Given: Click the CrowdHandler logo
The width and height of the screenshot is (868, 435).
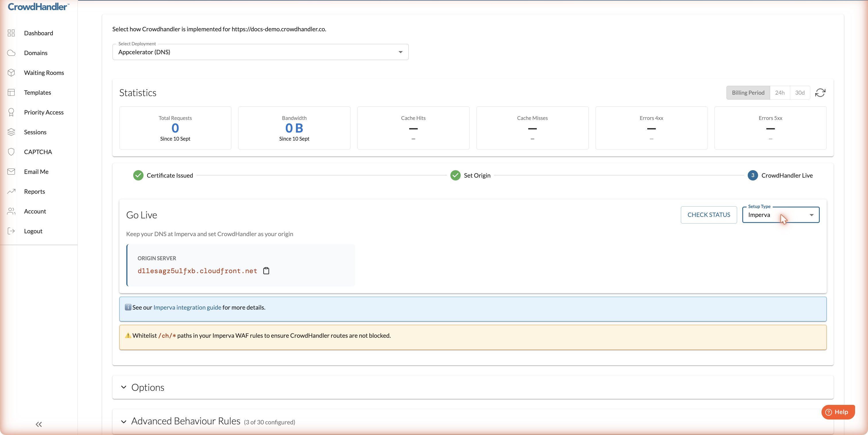Looking at the screenshot, I should click(38, 7).
